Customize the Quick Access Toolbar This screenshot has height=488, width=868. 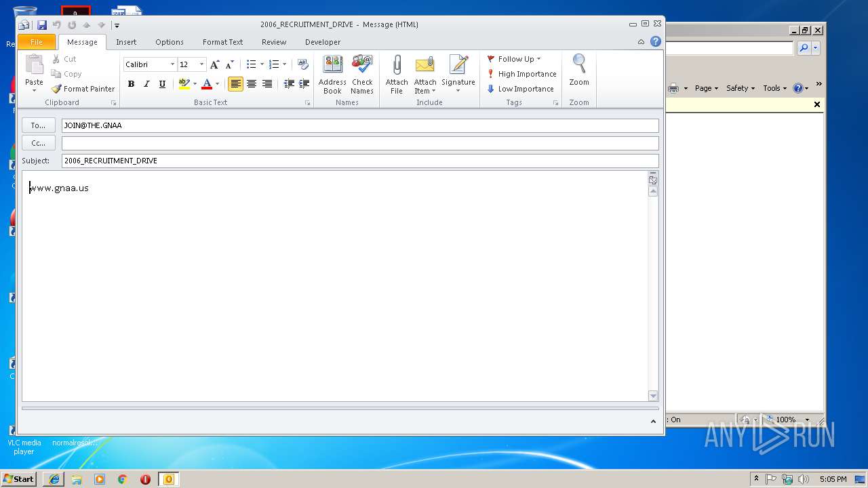(x=117, y=26)
